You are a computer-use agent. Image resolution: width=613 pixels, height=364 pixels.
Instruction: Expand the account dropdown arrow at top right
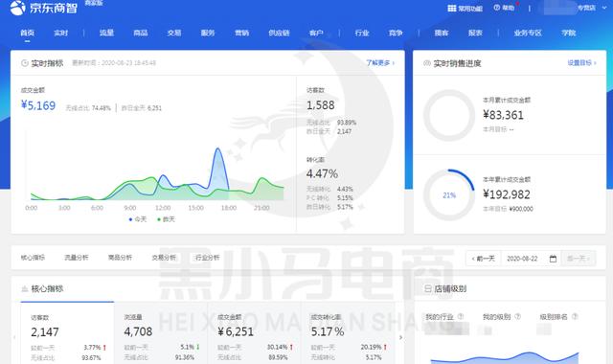[604, 8]
